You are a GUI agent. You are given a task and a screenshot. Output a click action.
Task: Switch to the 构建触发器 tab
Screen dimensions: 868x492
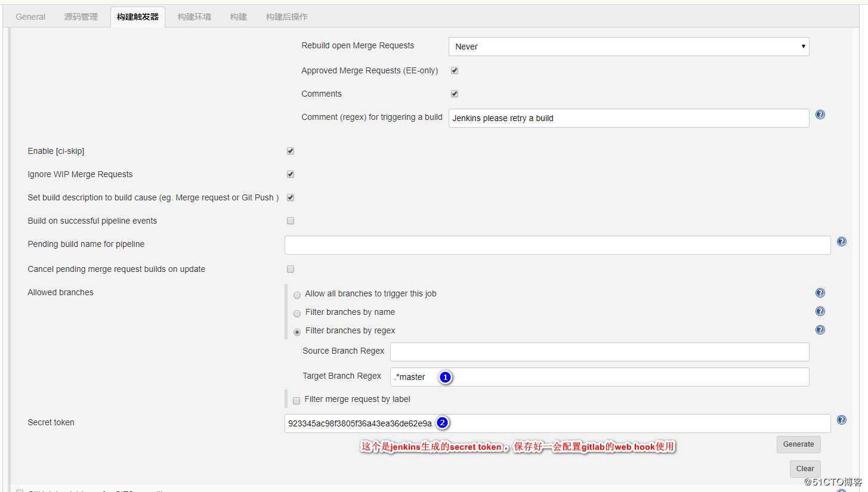click(x=138, y=17)
